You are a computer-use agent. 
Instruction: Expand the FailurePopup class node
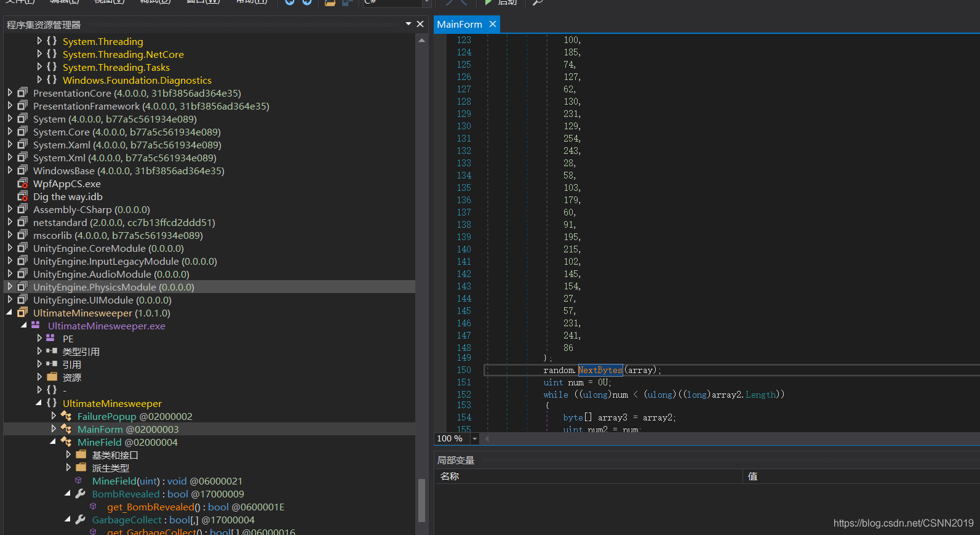tap(54, 416)
